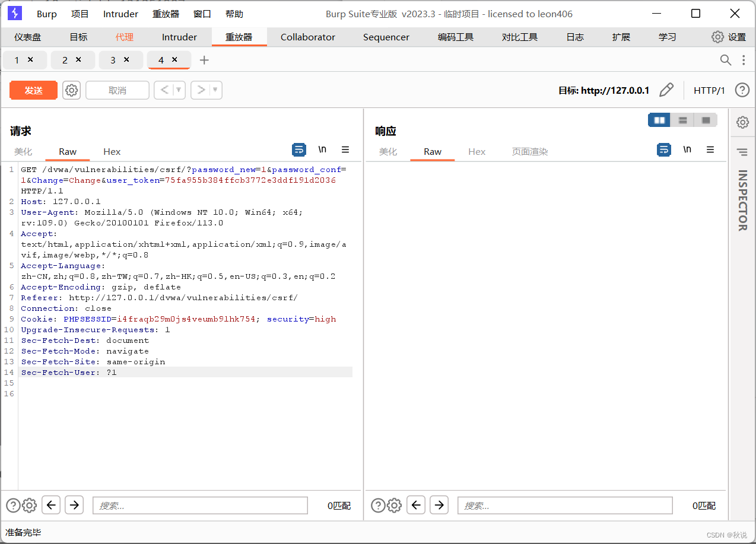Click the Cookie header line in request
756x544 pixels.
pos(179,319)
